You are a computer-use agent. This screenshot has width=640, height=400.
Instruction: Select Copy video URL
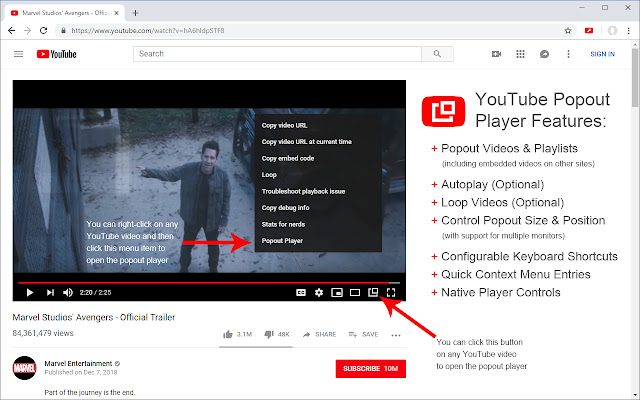click(x=284, y=125)
